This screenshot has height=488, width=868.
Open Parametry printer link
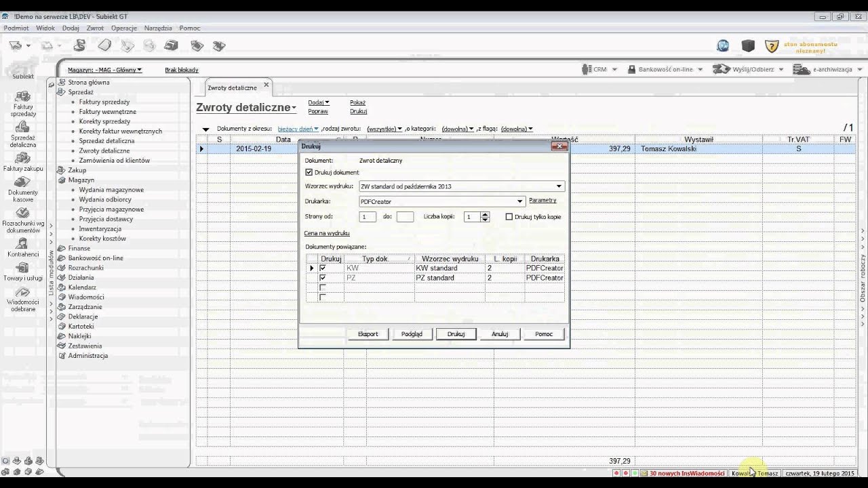point(542,201)
